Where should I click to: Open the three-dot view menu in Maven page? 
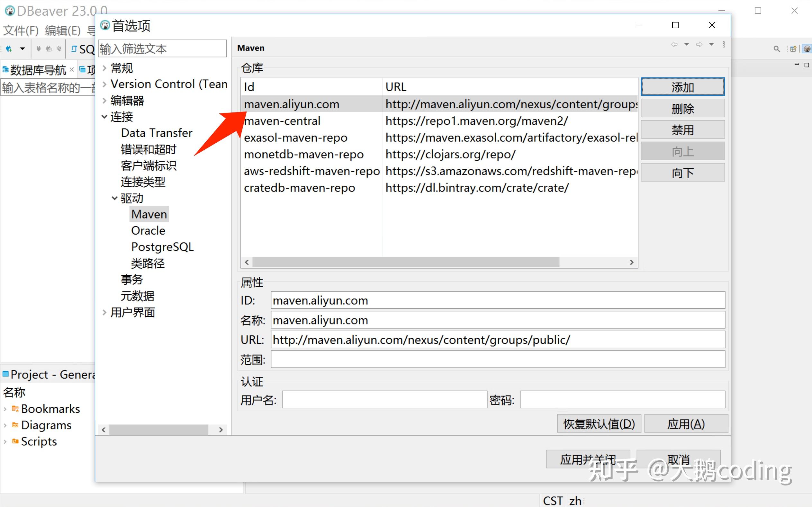(724, 45)
